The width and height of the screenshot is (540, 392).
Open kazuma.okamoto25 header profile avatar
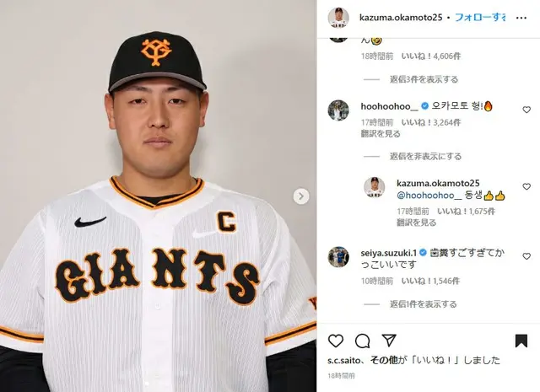click(338, 18)
